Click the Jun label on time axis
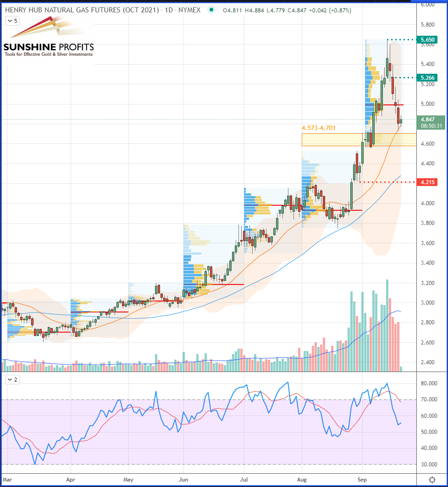The image size is (448, 487). tap(183, 480)
